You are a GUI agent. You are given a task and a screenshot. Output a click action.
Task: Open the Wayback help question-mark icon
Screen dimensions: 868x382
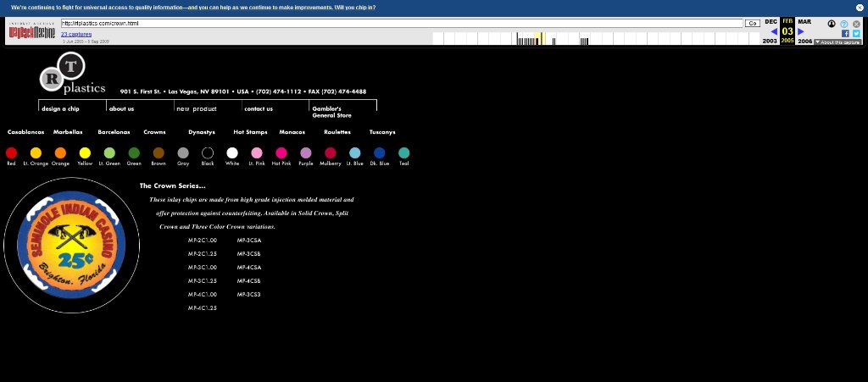pyautogui.click(x=844, y=24)
